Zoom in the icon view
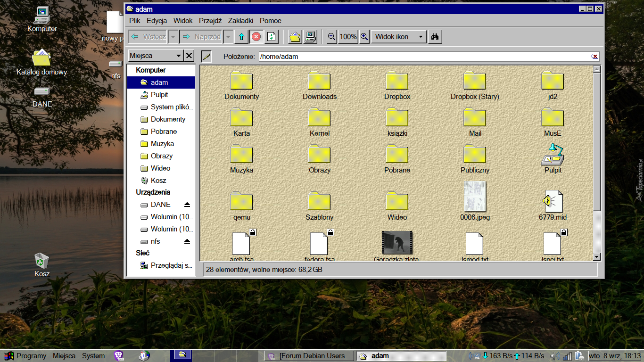The width and height of the screenshot is (644, 362). 364,37
